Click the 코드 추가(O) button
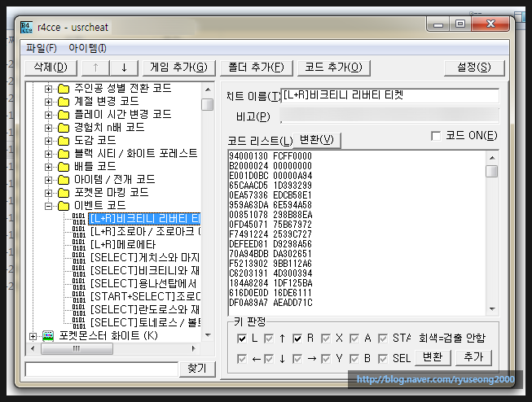532x402 pixels. coord(334,68)
